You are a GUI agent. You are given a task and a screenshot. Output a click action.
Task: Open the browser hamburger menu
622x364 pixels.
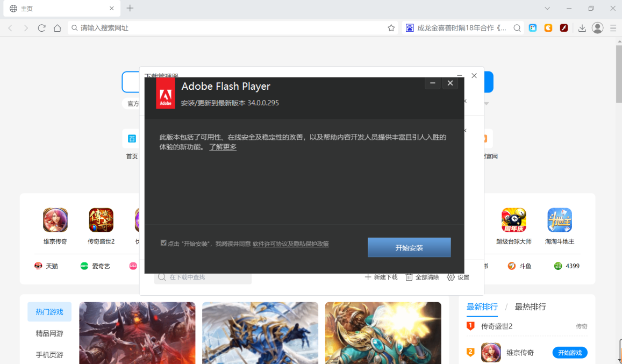pos(613,28)
